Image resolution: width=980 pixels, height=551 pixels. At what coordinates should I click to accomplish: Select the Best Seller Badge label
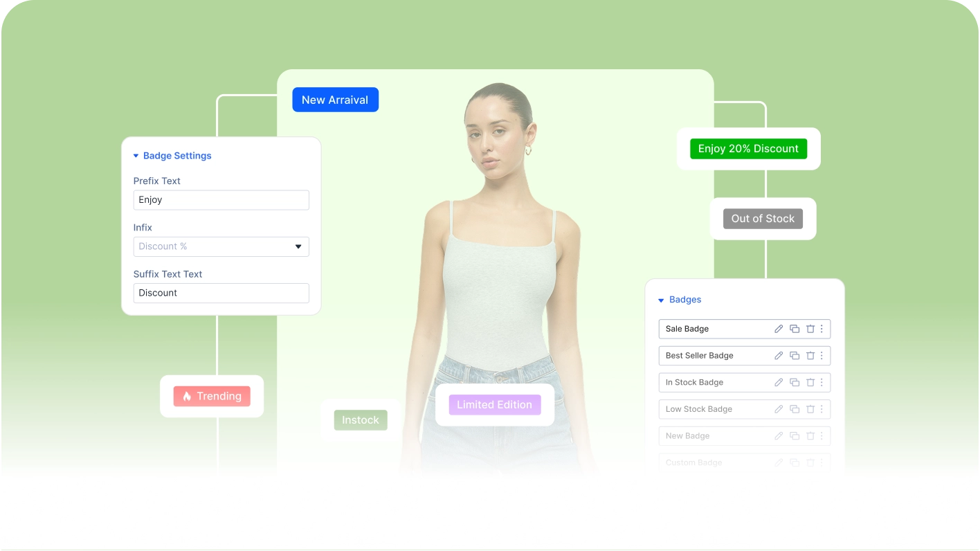point(699,356)
